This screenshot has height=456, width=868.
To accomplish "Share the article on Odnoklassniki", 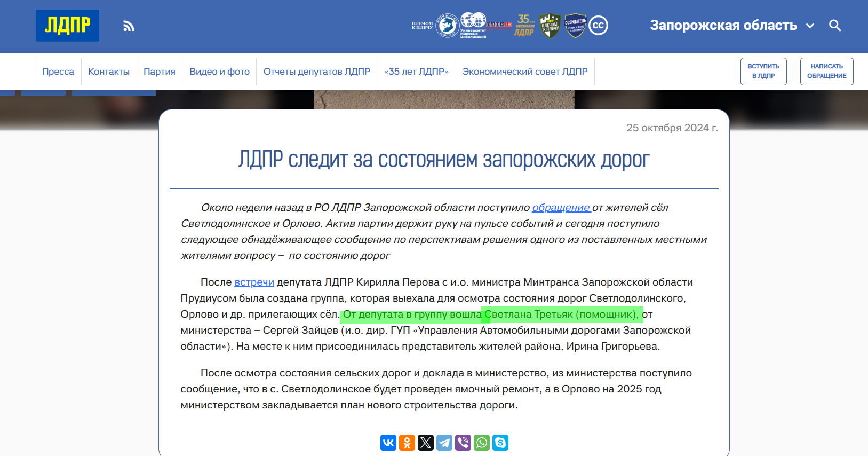I will click(407, 443).
